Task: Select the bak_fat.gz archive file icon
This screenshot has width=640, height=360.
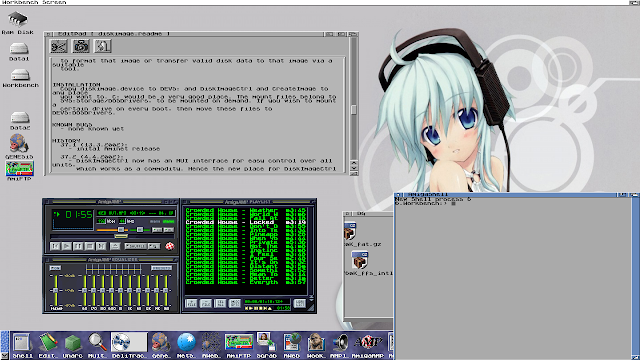Action: [x=350, y=231]
